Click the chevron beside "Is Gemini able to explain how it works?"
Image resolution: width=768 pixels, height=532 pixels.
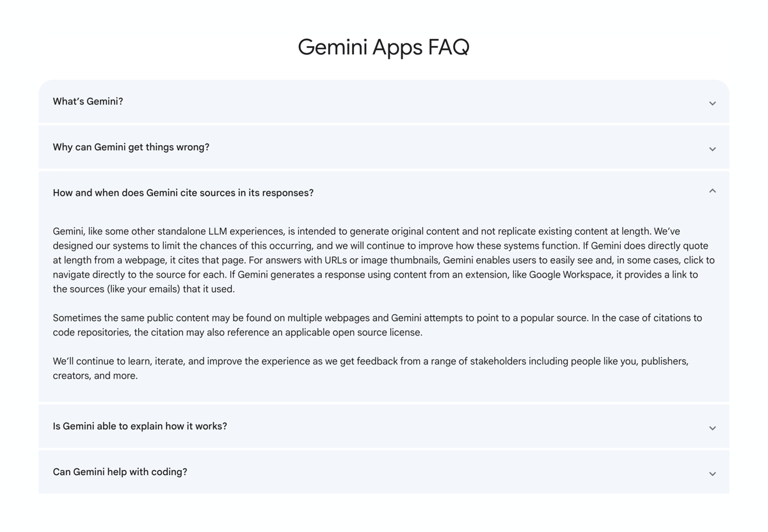point(712,428)
